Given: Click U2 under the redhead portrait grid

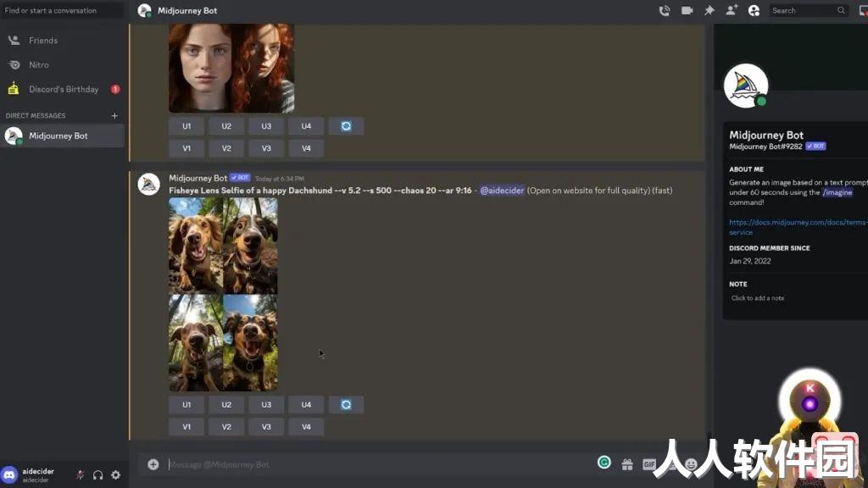Looking at the screenshot, I should coord(226,126).
